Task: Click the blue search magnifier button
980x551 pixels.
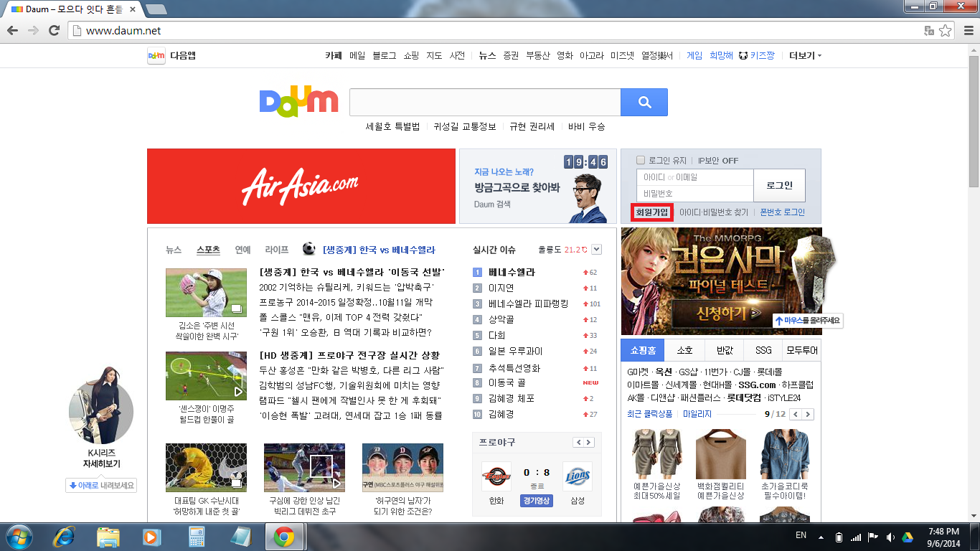Action: (x=644, y=102)
